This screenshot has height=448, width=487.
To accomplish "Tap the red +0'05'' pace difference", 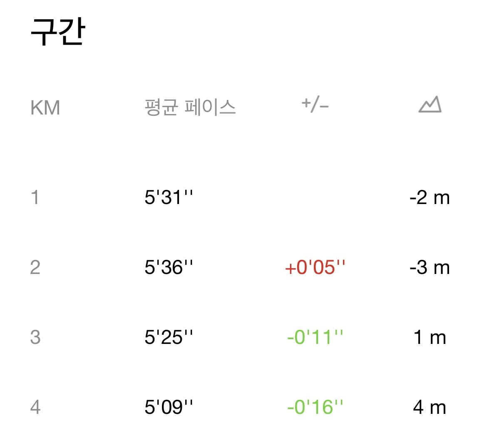I will [x=315, y=267].
